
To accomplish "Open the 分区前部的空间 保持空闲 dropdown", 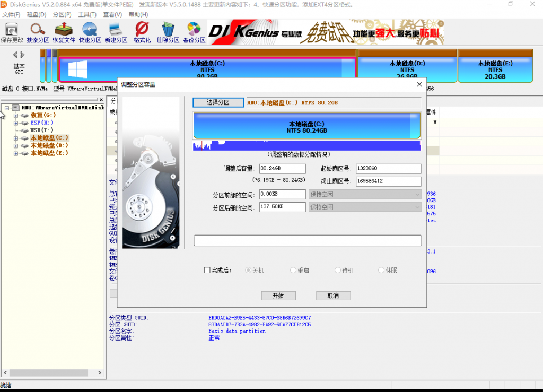I will pyautogui.click(x=365, y=194).
